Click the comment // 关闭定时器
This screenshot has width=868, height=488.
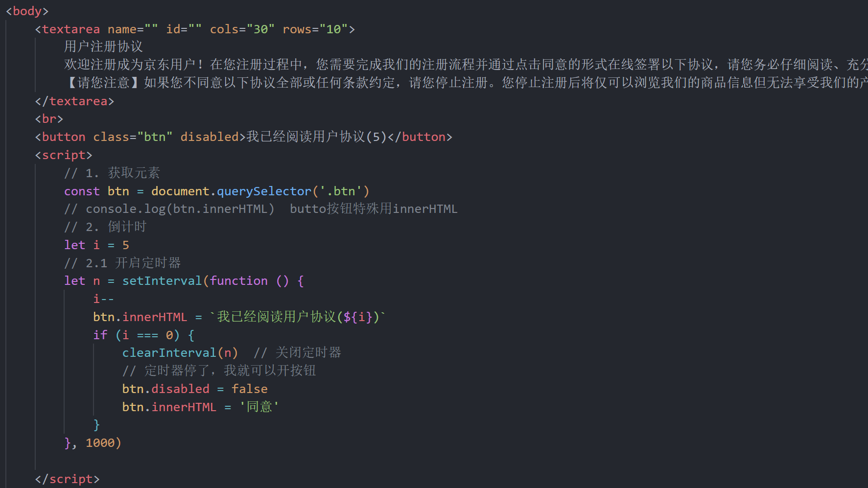(x=297, y=353)
